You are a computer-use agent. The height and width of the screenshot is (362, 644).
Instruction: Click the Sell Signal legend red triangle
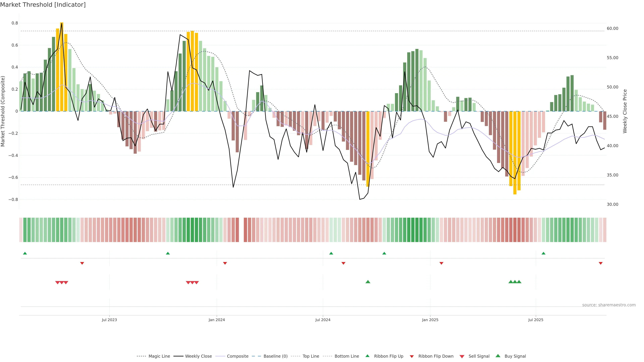click(x=462, y=356)
